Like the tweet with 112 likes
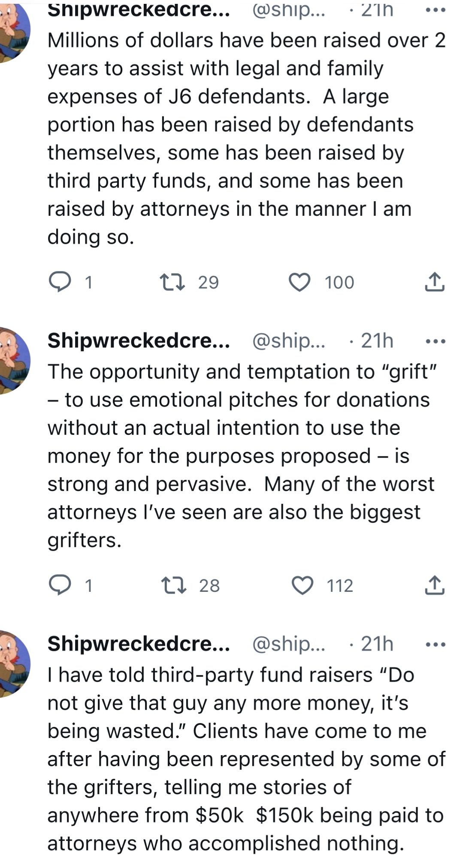The height and width of the screenshot is (868, 472). [x=302, y=585]
